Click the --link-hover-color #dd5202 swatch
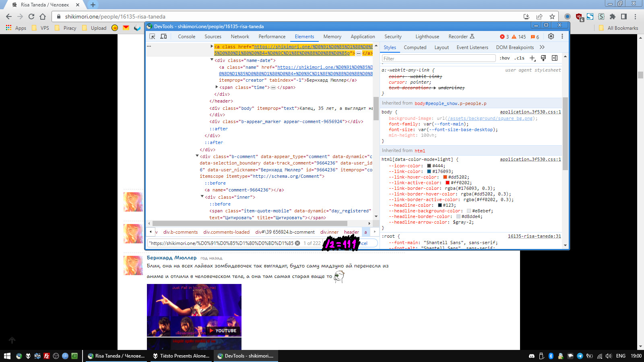 (445, 177)
